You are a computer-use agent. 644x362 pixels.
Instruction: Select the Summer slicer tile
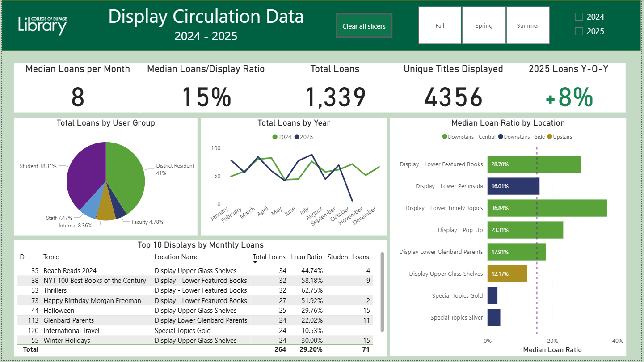(x=528, y=25)
